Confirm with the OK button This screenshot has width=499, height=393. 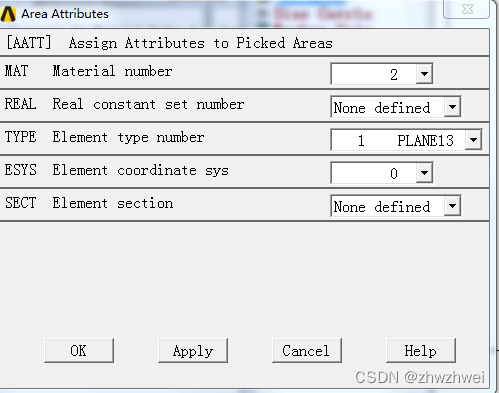point(79,350)
